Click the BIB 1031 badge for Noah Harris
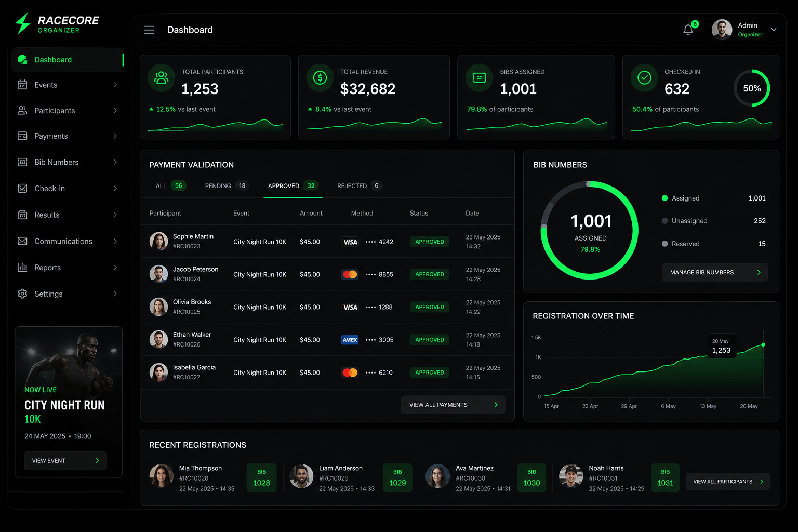The width and height of the screenshot is (798, 532). click(665, 477)
